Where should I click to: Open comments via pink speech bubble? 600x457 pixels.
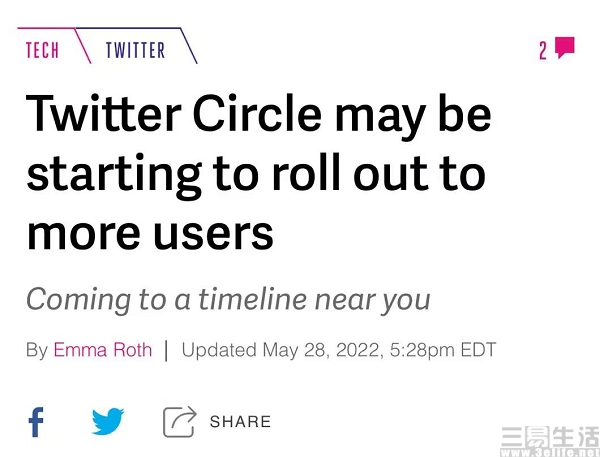coord(565,47)
